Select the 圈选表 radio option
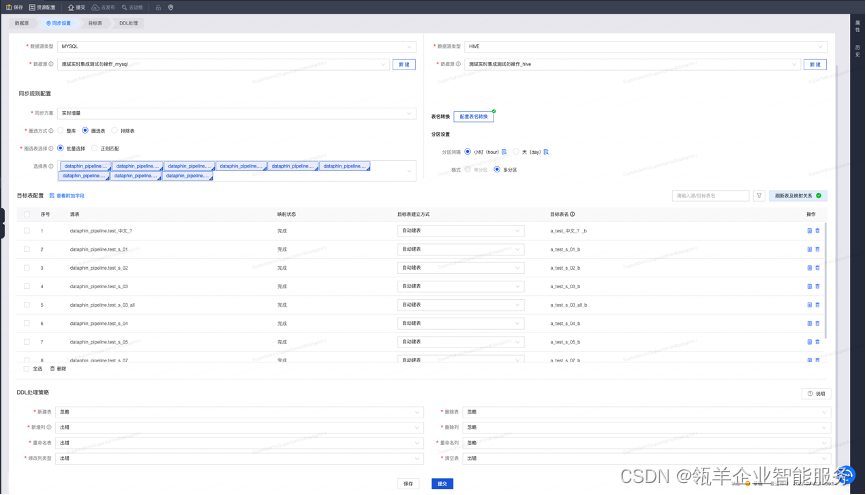Screen dimensions: 866x495 coord(85,131)
